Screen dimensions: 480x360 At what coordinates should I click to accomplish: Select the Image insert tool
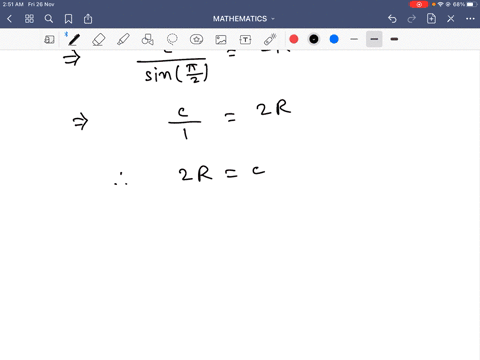[x=221, y=40]
